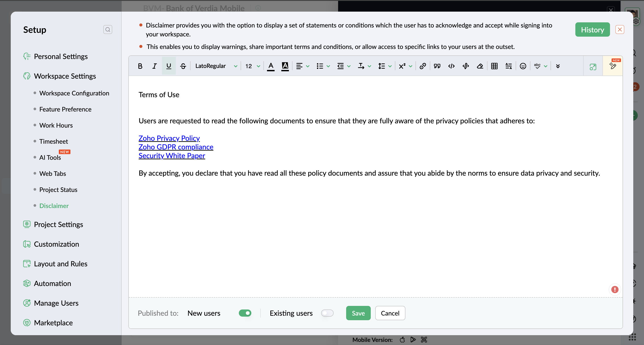Toggle Existing users publishing switch

327,313
